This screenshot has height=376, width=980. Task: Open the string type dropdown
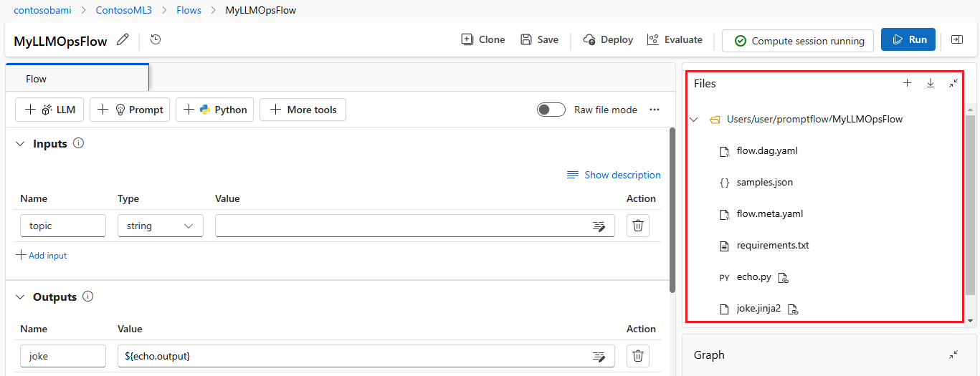tap(160, 226)
